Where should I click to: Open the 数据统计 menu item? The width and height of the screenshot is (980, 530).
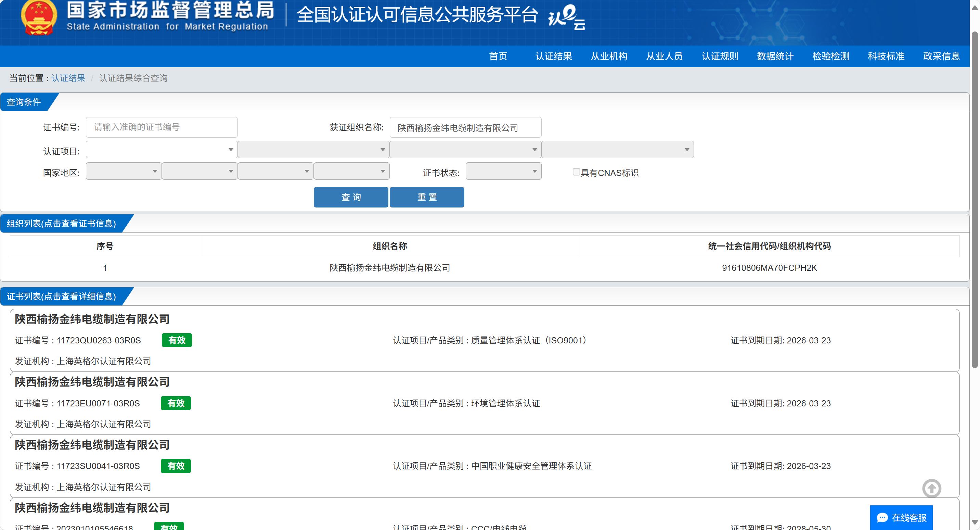pyautogui.click(x=775, y=56)
